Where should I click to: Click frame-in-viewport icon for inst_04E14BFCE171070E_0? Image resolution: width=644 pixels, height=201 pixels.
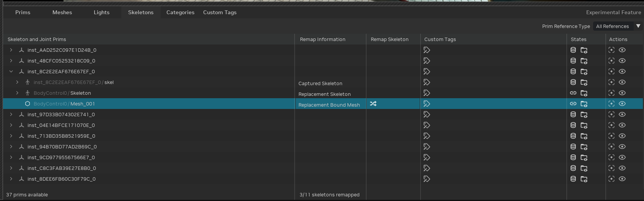[x=611, y=125]
